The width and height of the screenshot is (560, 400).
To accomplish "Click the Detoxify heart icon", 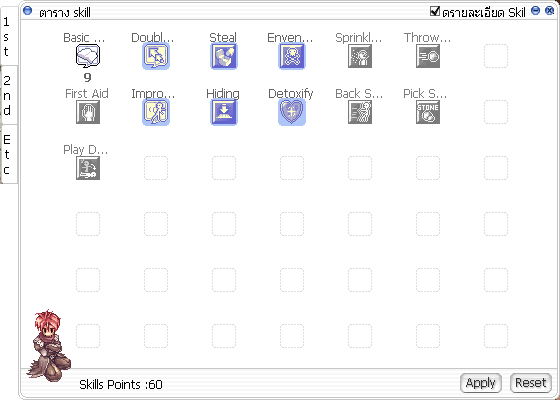I will tap(292, 112).
